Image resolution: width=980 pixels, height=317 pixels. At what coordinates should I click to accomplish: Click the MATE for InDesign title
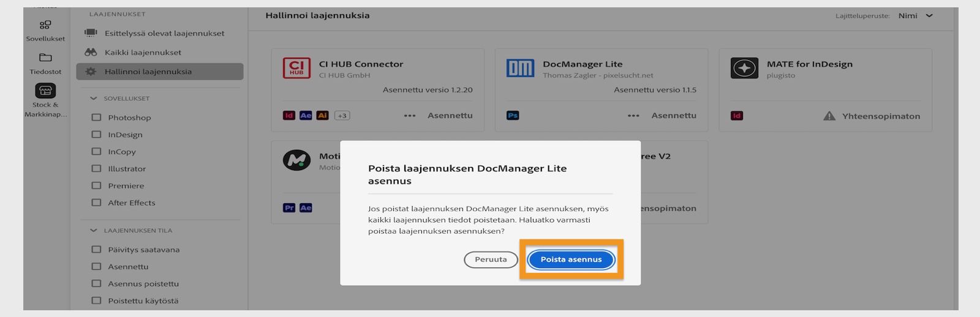click(x=810, y=64)
